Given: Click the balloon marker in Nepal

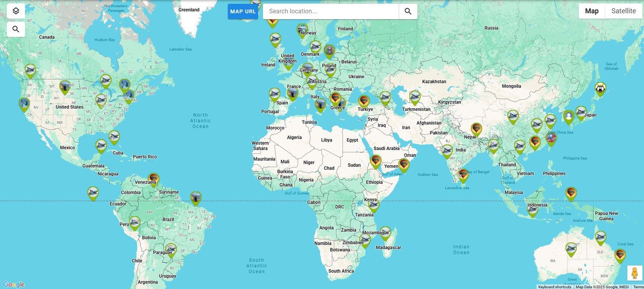Looking at the screenshot, I should point(477,130).
